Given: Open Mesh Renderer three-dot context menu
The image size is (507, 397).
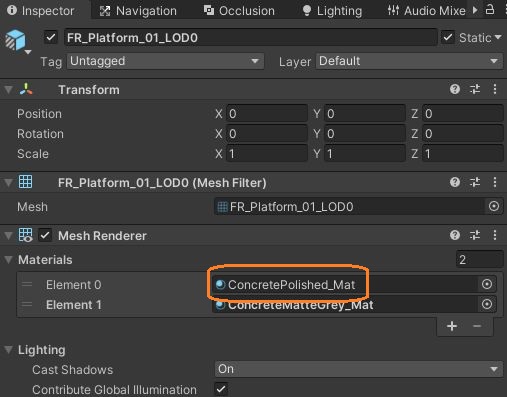Looking at the screenshot, I should tap(495, 235).
